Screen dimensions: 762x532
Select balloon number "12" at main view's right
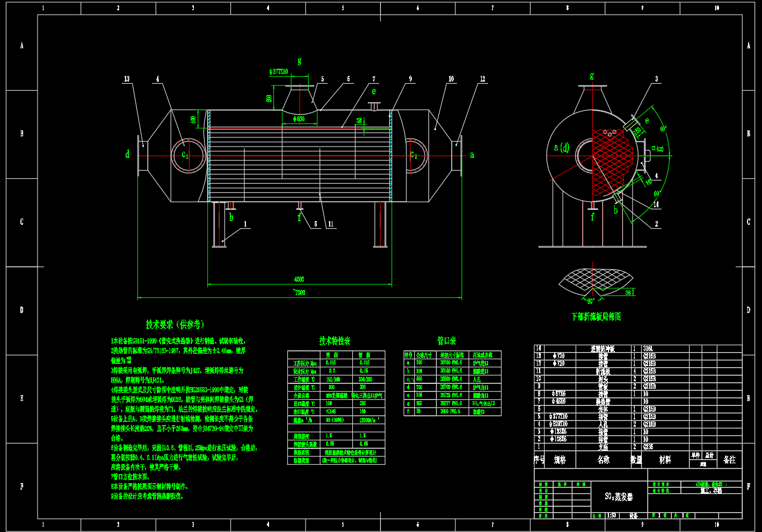tap(483, 79)
